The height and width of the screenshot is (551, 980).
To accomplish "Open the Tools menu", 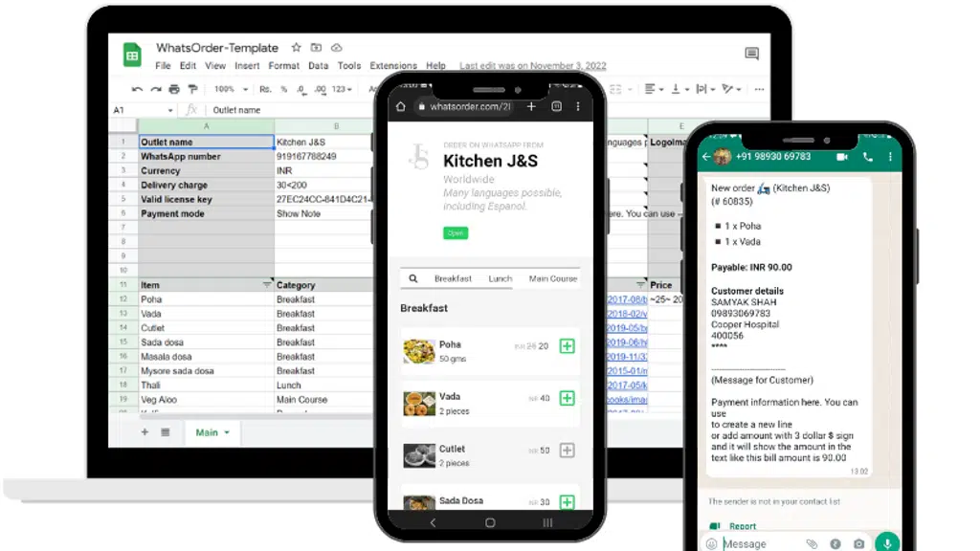I will point(348,66).
